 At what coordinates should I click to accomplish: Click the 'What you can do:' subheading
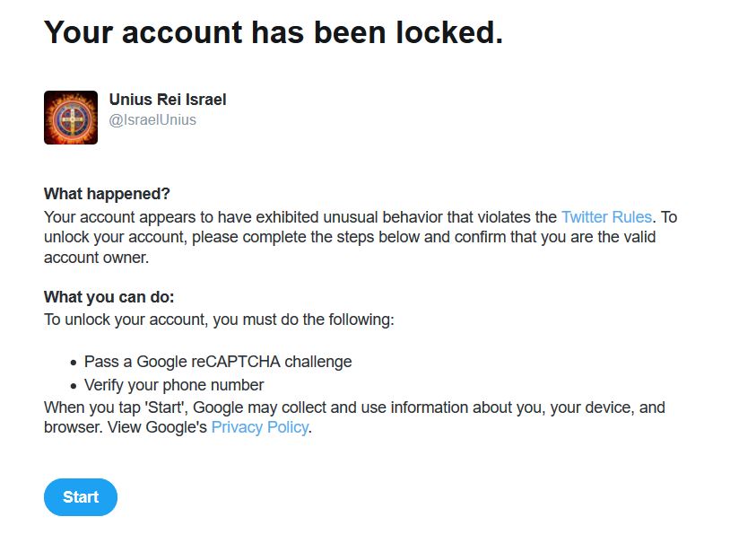click(109, 297)
